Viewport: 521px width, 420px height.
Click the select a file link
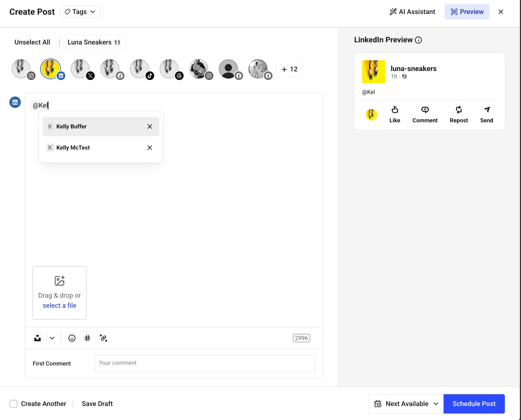(59, 305)
